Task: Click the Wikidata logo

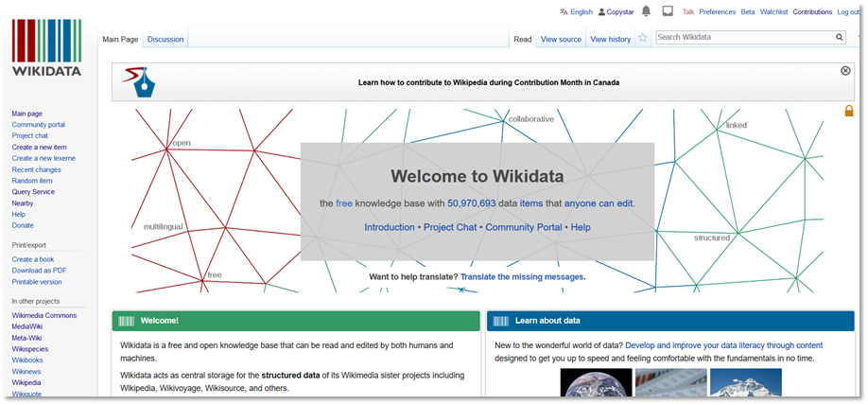Action: point(46,47)
